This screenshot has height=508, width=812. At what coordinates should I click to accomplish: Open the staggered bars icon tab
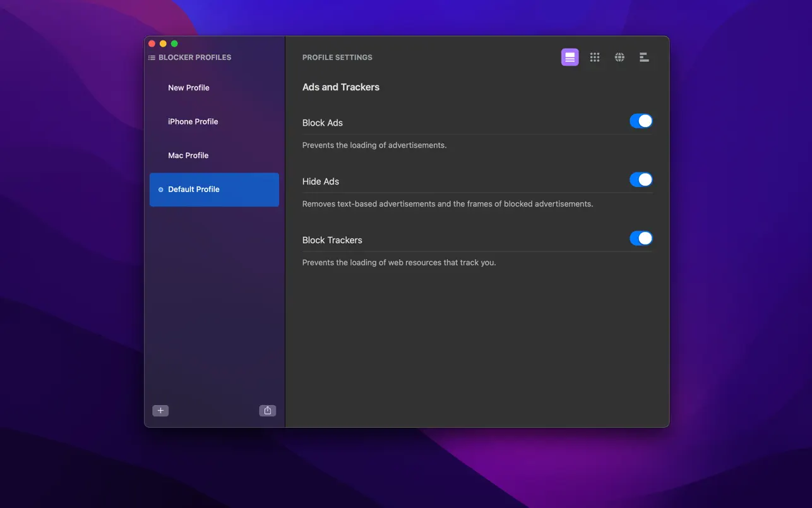pos(644,57)
